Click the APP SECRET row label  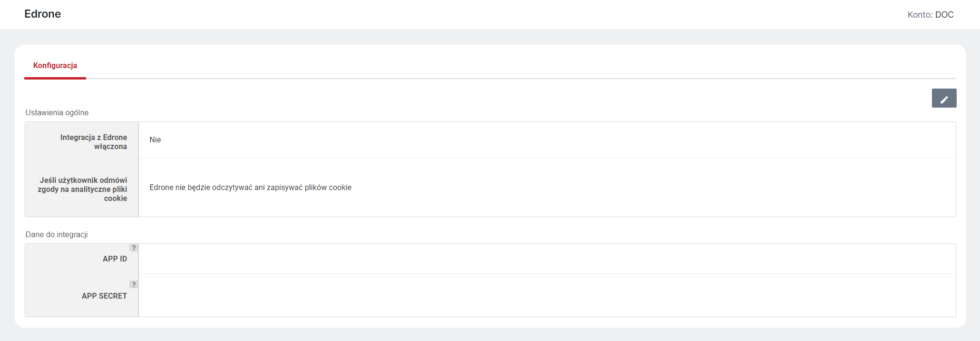104,296
